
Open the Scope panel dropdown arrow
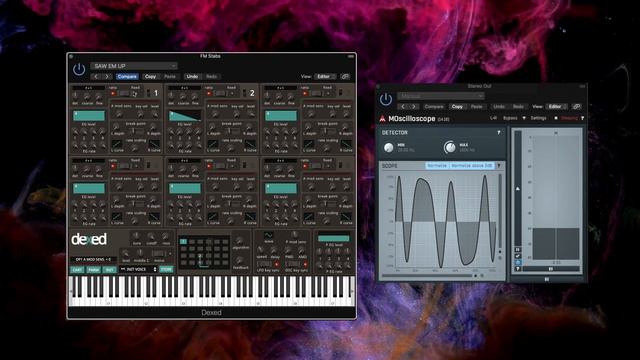499,166
